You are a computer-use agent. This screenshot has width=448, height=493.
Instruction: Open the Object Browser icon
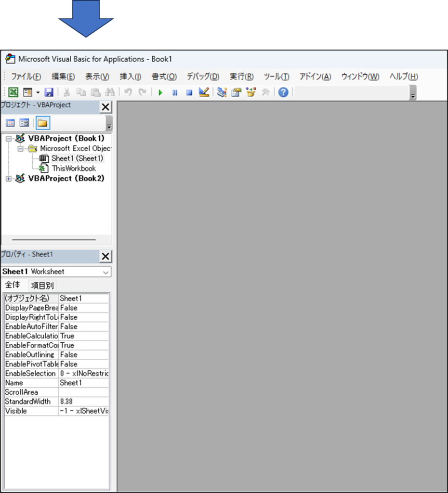coord(251,92)
